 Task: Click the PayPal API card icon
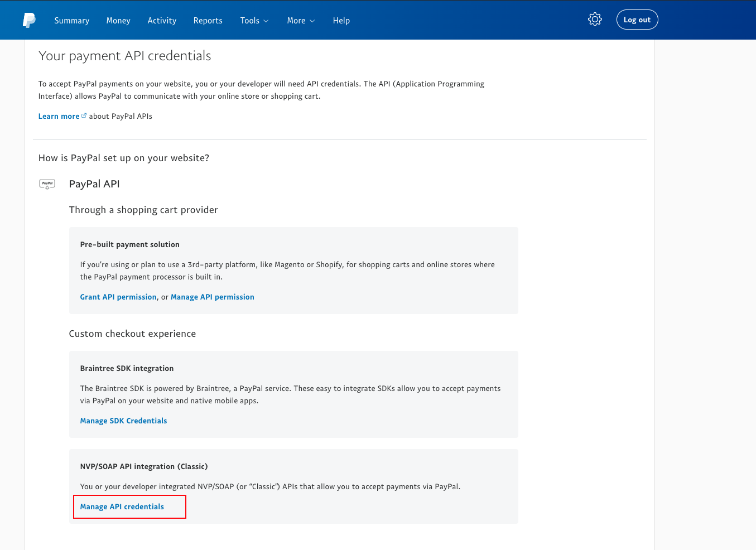(x=47, y=184)
